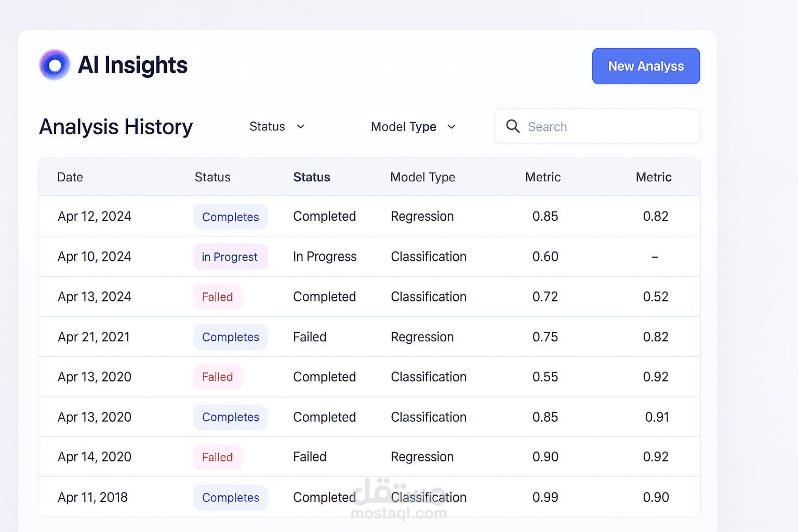Click the 0.99 metric value

(546, 497)
